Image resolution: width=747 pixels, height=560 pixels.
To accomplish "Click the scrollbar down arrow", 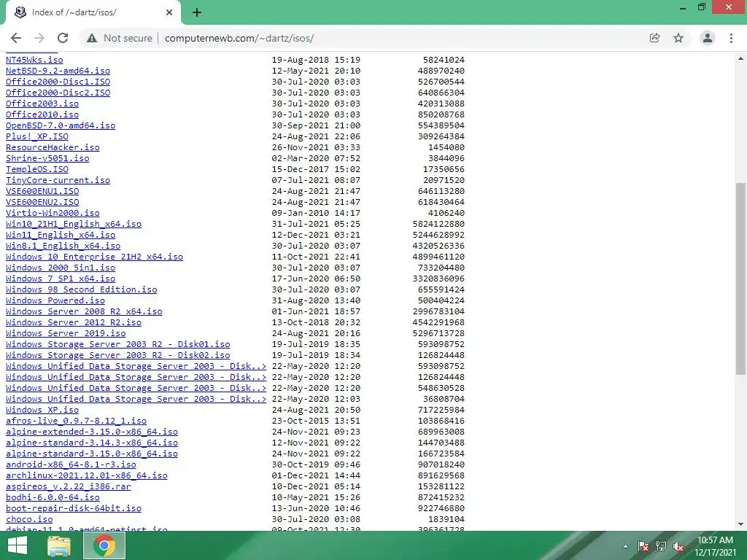I will [740, 524].
